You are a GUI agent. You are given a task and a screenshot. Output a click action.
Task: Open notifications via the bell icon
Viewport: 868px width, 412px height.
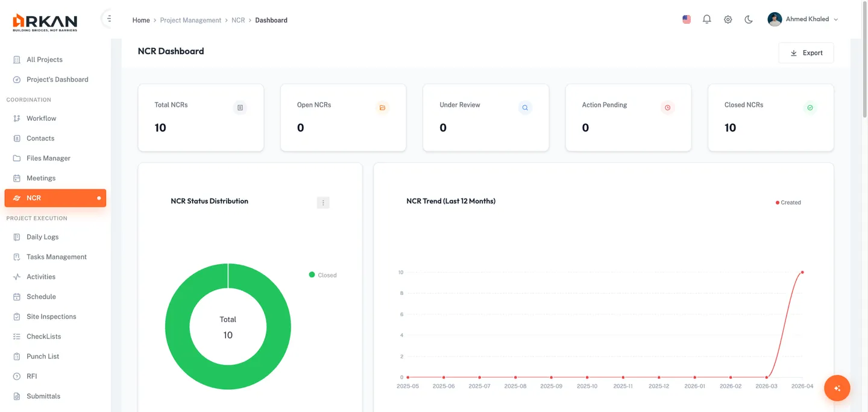[x=706, y=19]
